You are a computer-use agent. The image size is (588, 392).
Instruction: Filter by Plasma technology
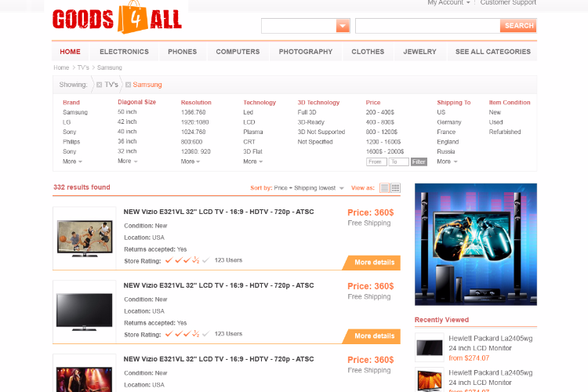[252, 132]
